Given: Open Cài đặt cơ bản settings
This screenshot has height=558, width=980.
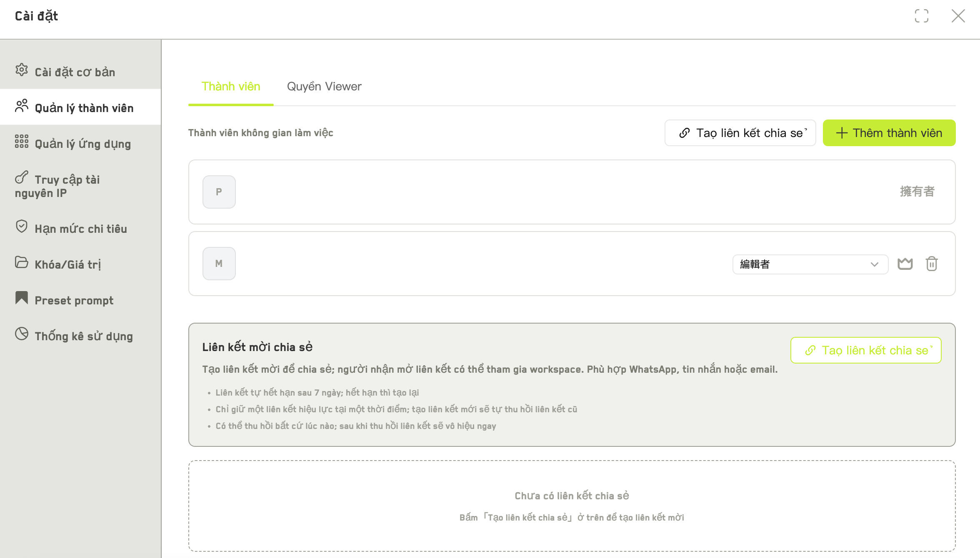Looking at the screenshot, I should coord(80,71).
